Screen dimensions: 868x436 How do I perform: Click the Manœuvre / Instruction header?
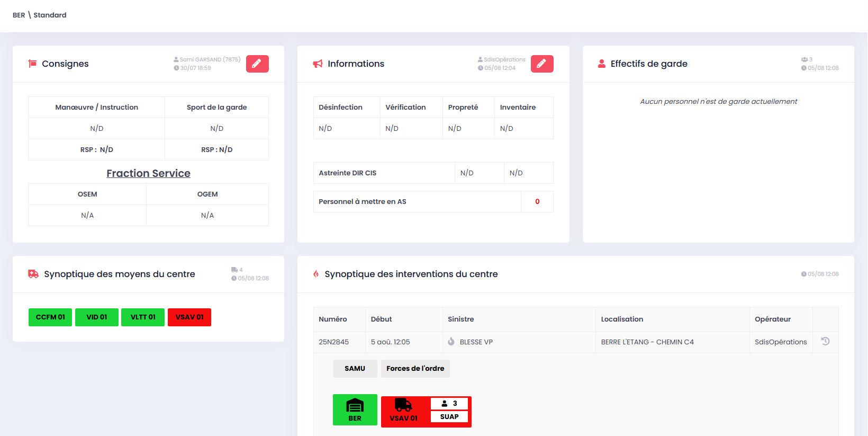pos(97,107)
